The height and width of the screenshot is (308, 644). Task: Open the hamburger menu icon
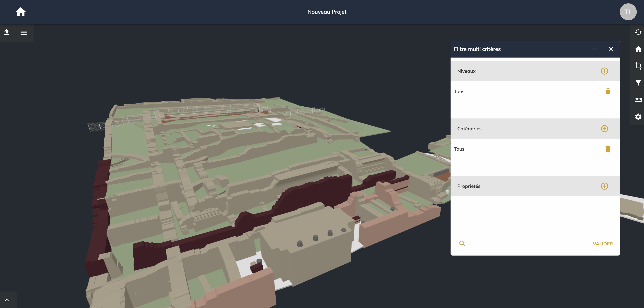pos(24,32)
